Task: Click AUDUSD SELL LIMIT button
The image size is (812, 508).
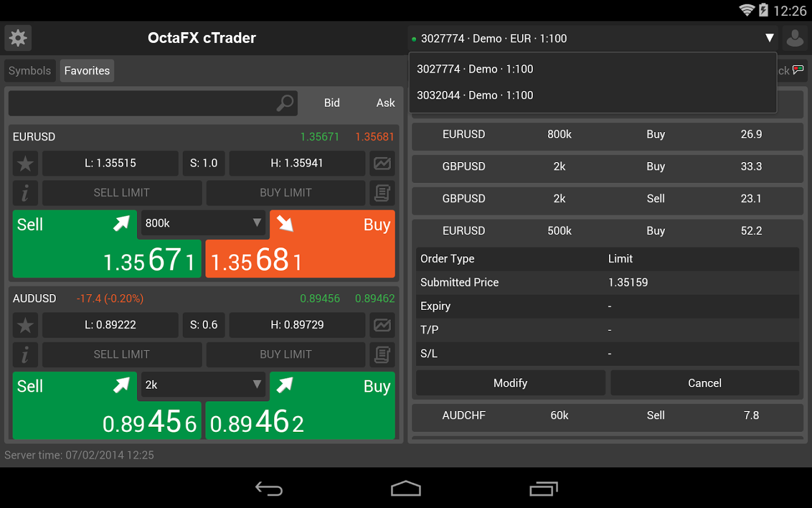Action: 122,355
